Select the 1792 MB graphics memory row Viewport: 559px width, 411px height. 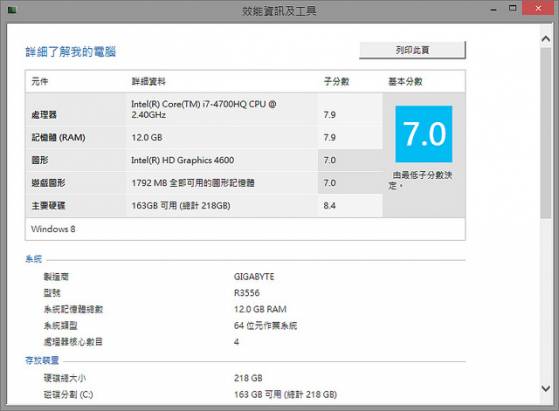[204, 183]
